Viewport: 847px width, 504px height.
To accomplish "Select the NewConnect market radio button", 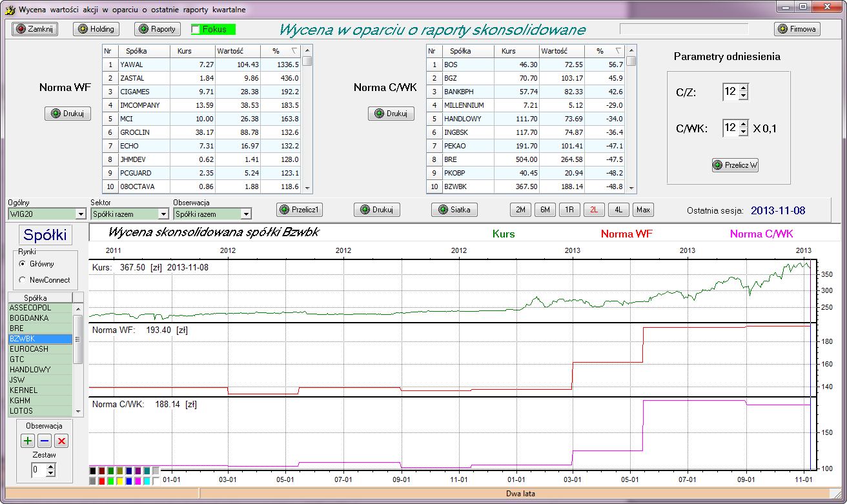I will [x=23, y=280].
